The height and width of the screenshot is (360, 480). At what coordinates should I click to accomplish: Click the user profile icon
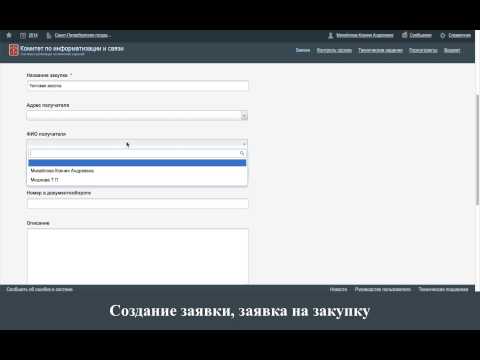(x=330, y=35)
